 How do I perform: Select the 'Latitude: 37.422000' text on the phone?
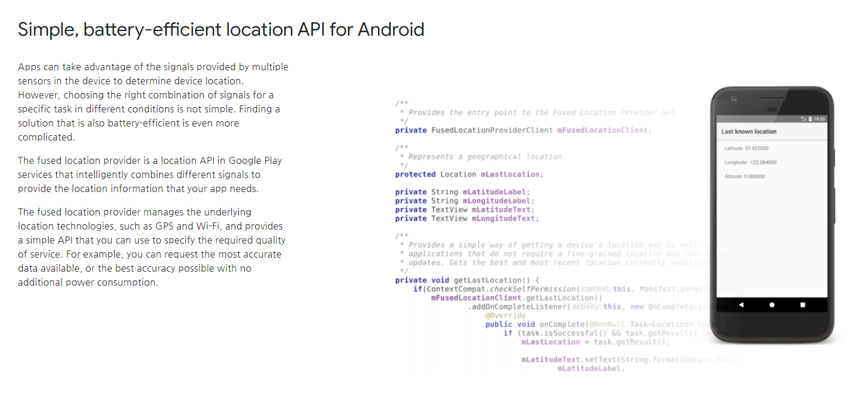tap(746, 149)
